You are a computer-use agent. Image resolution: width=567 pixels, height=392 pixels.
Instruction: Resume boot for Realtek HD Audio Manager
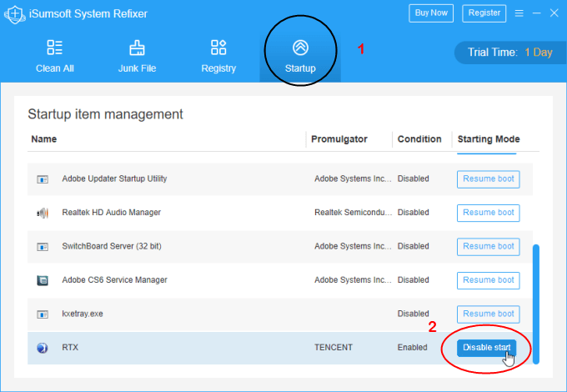pos(488,213)
